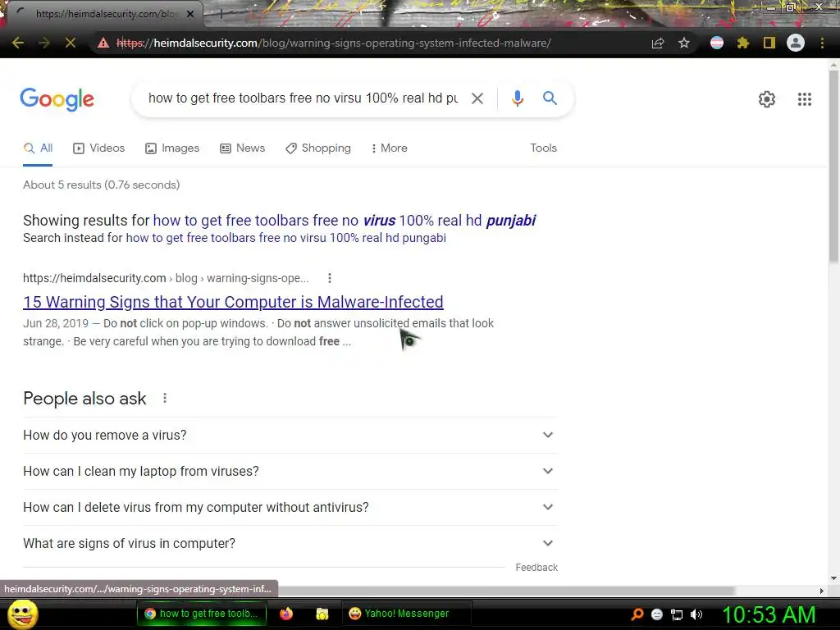Close the heimdalsecurity browser tab
Screen dimensions: 840x630
[x=190, y=14]
